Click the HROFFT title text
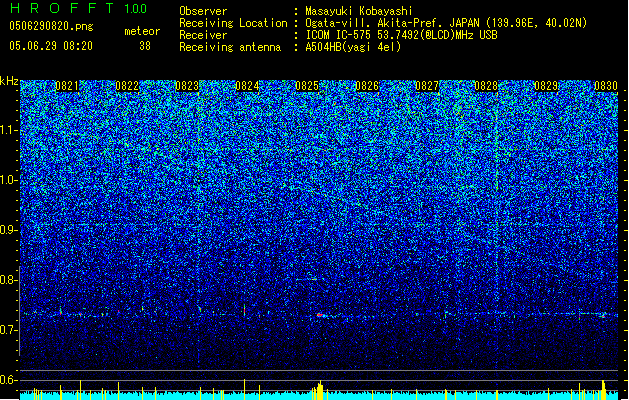The width and height of the screenshot is (629, 400). [x=62, y=8]
